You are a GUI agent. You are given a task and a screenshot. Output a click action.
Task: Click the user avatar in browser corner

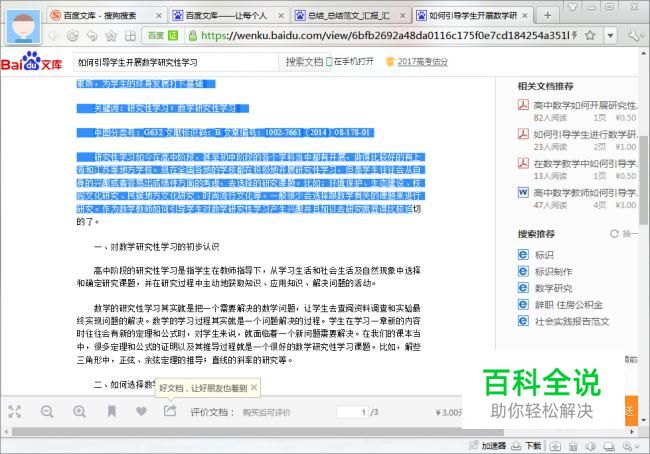[23, 26]
